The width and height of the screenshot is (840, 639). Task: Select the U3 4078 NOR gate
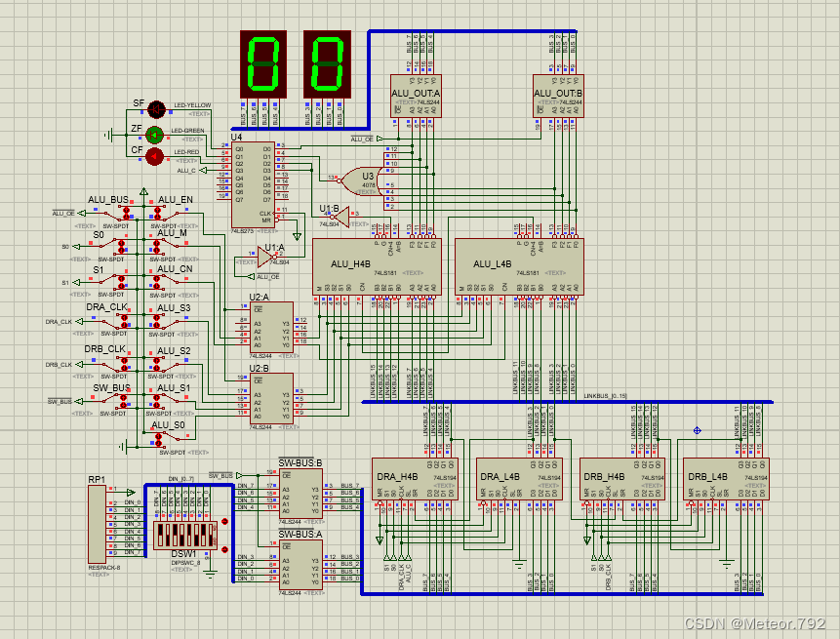(x=360, y=181)
